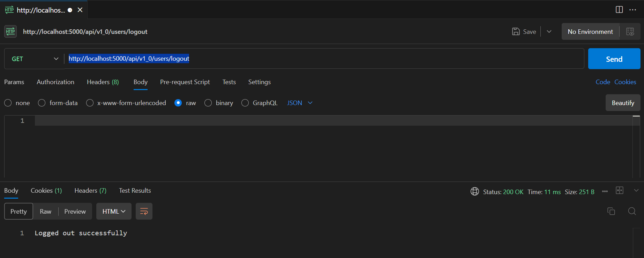Open the response Cookies (1) tab
Viewport: 644px width, 258px height.
[46, 191]
